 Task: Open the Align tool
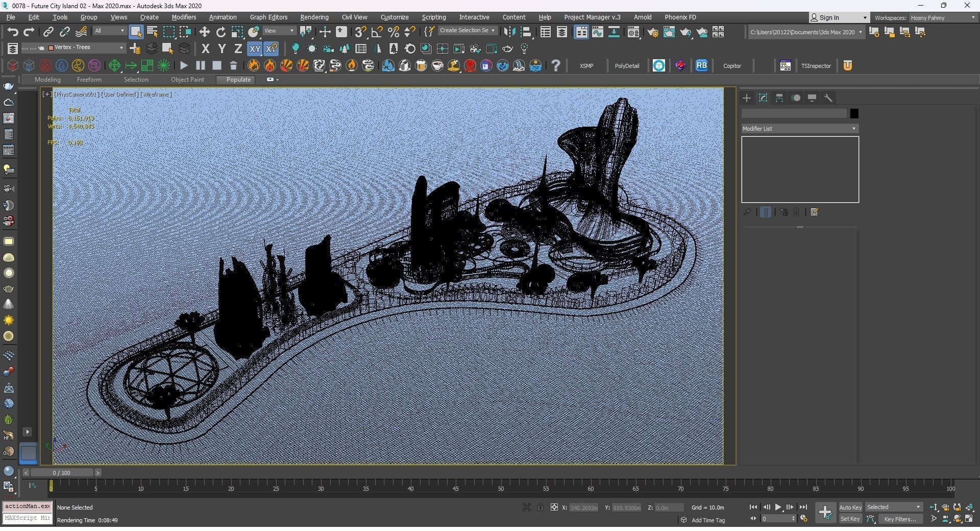pyautogui.click(x=526, y=32)
